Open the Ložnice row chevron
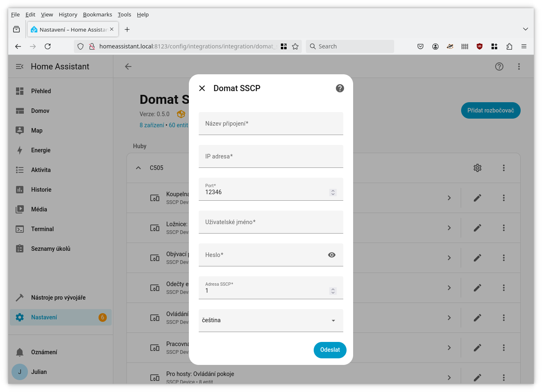The image size is (542, 392). click(449, 228)
